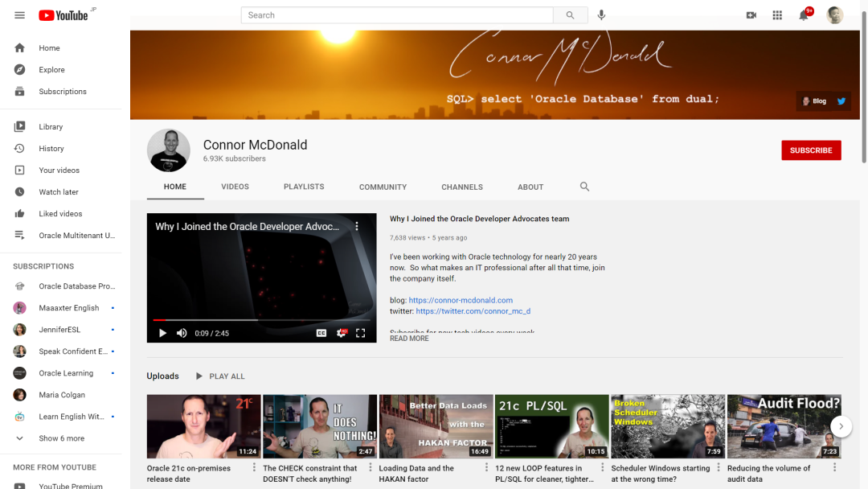Image resolution: width=868 pixels, height=489 pixels.
Task: Select the channel HOME tab
Action: (175, 187)
